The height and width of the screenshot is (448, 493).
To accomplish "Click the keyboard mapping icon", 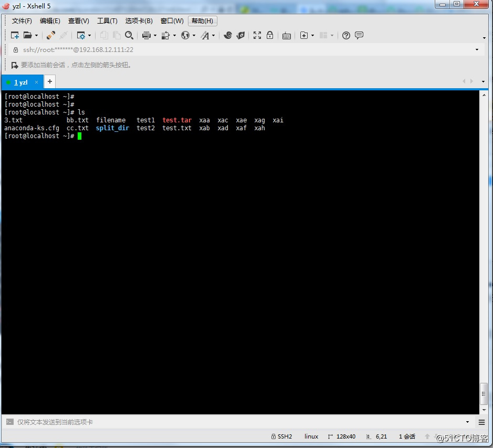I will point(287,36).
